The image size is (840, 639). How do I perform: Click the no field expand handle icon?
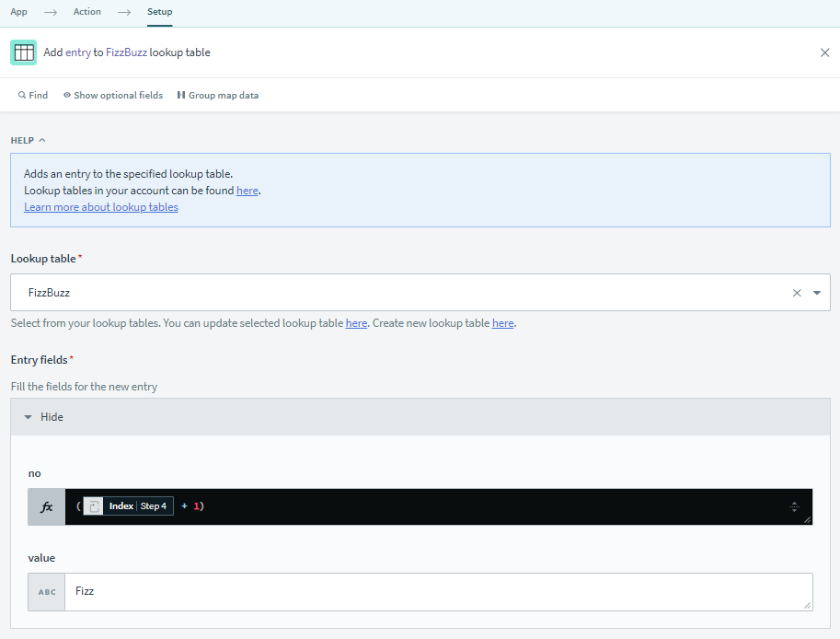click(795, 506)
